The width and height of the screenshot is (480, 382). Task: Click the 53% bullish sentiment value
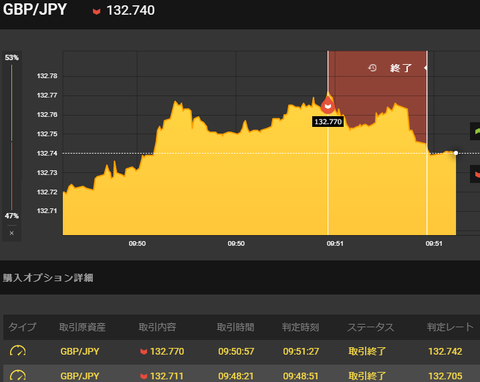point(12,58)
